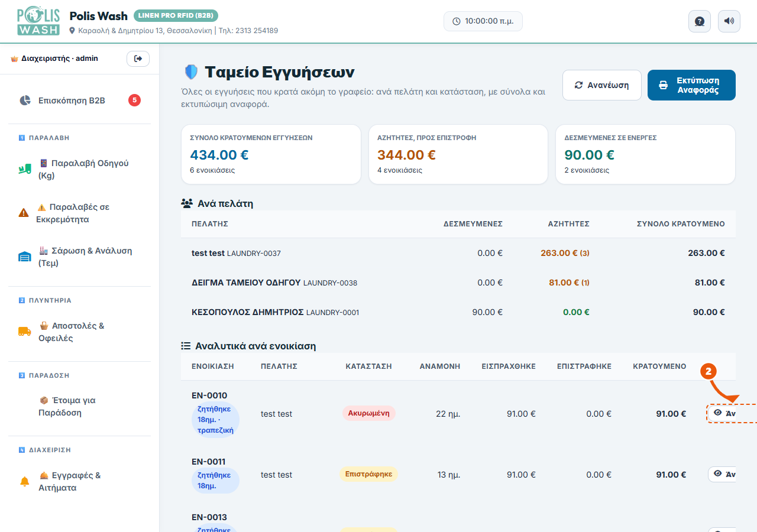Click the Polis Wash logo
The height and width of the screenshot is (532, 757).
pyautogui.click(x=38, y=21)
